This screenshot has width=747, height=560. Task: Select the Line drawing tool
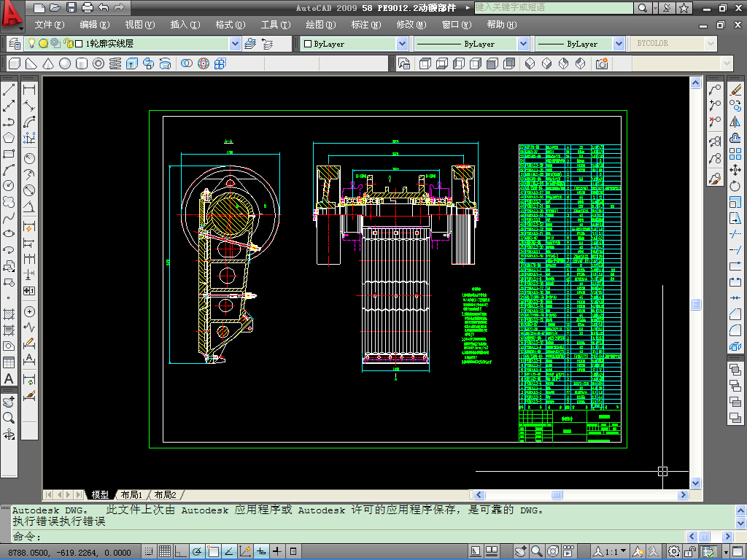coord(9,90)
